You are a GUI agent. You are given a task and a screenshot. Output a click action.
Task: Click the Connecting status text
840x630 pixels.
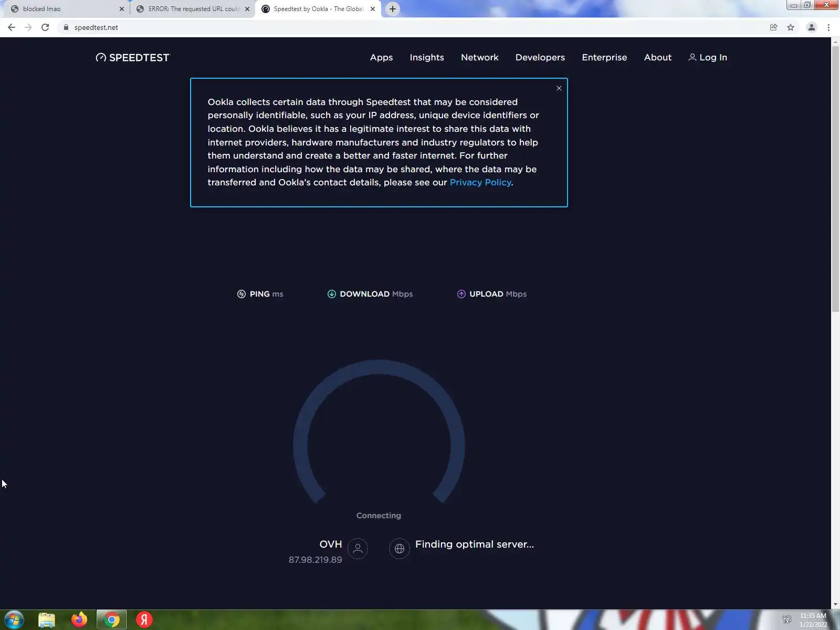click(379, 516)
